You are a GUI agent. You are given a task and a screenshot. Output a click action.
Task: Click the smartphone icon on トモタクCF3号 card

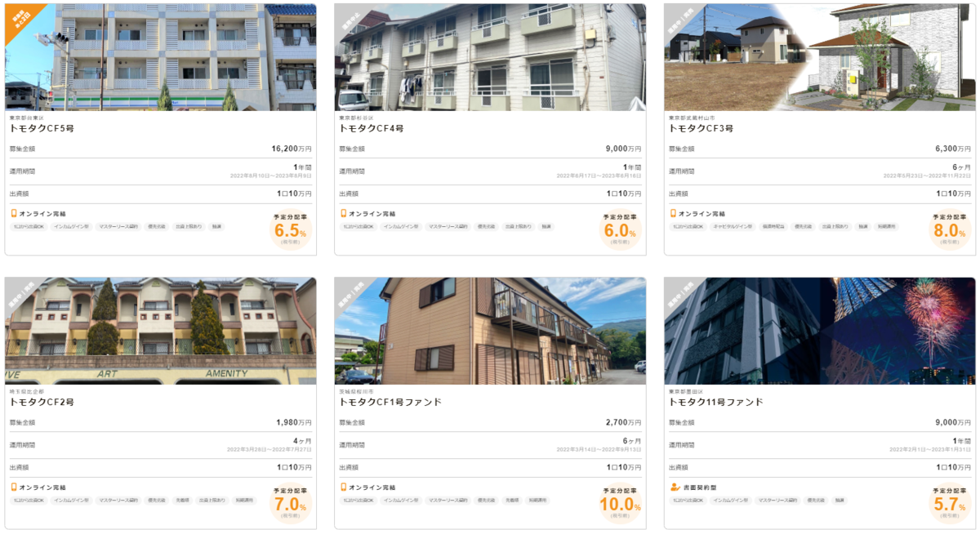point(673,213)
